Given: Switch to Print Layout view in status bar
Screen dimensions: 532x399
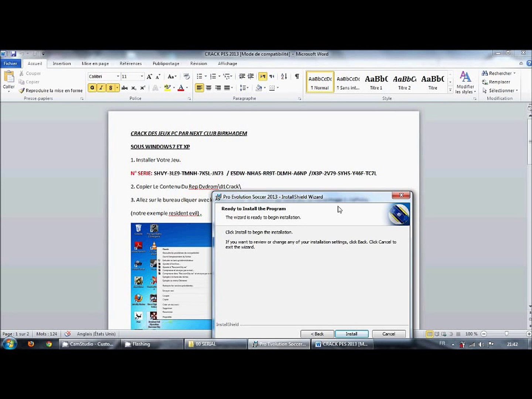Looking at the screenshot, I should [x=429, y=334].
